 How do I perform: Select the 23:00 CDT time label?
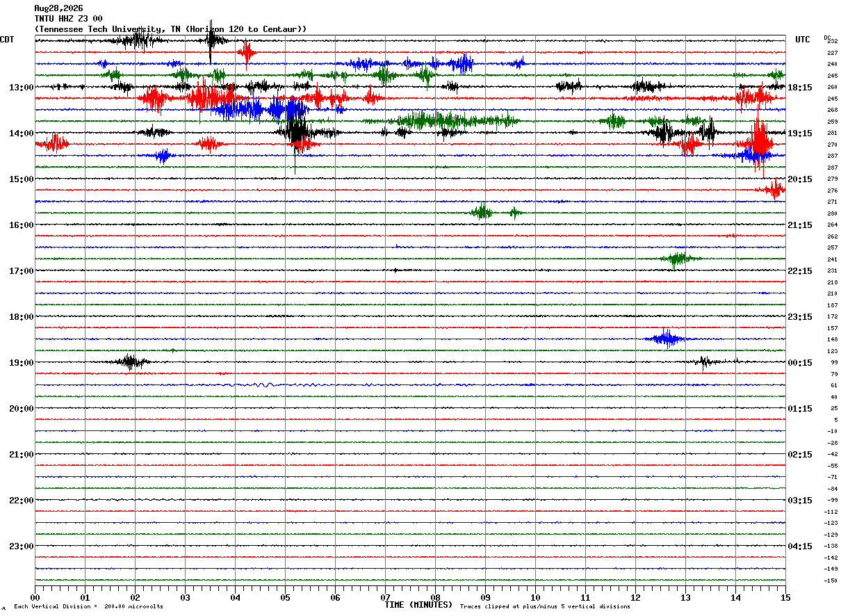22,546
